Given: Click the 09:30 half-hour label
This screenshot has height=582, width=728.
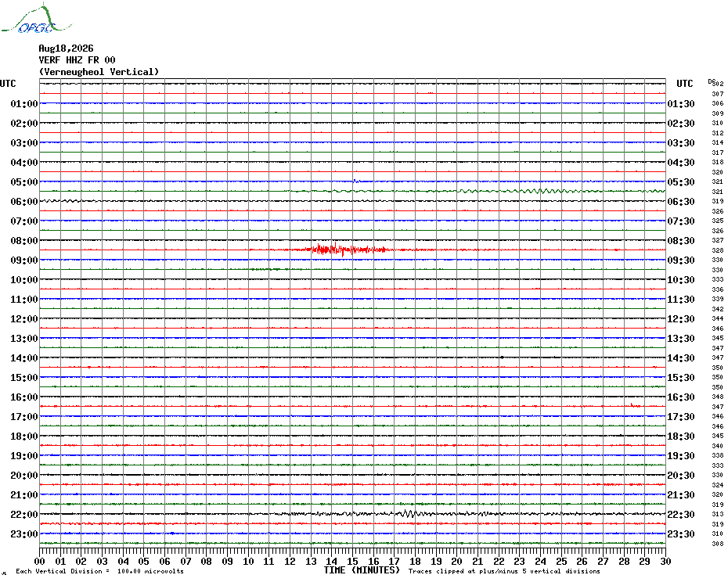Looking at the screenshot, I should pos(681,260).
